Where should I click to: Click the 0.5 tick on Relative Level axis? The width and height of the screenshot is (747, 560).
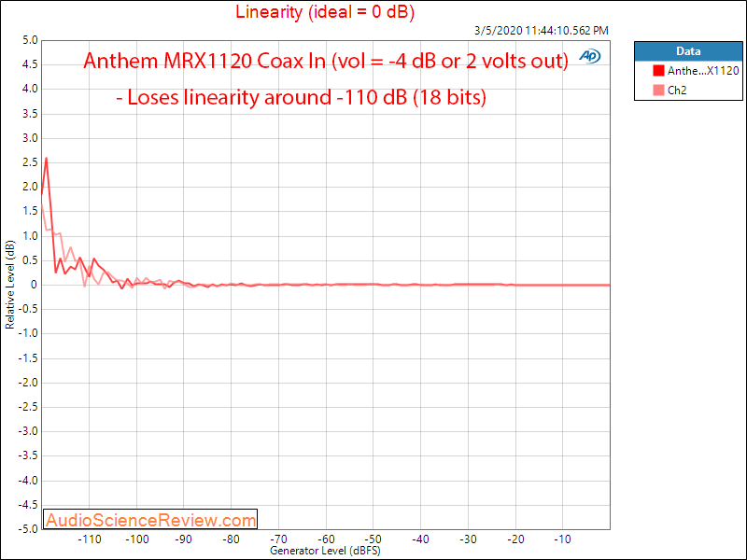tap(30, 260)
